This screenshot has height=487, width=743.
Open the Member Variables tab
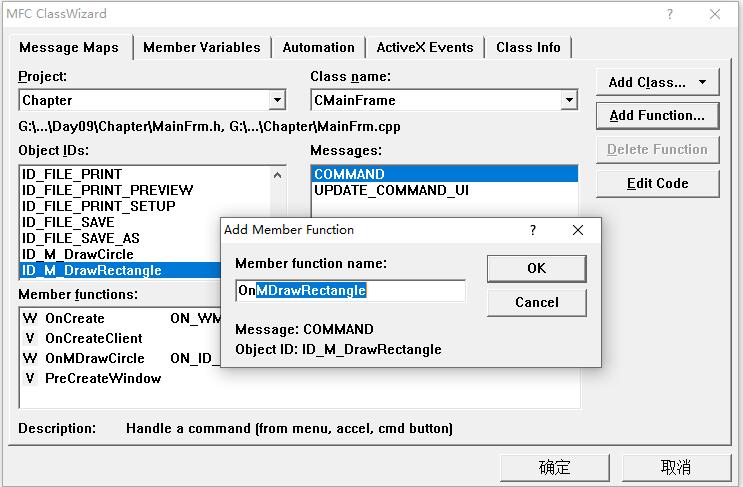[202, 47]
